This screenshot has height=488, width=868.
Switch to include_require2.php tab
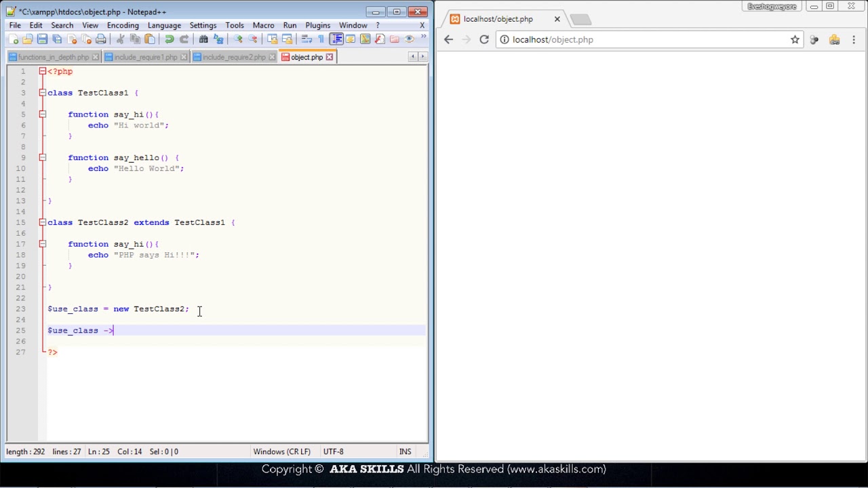[234, 57]
